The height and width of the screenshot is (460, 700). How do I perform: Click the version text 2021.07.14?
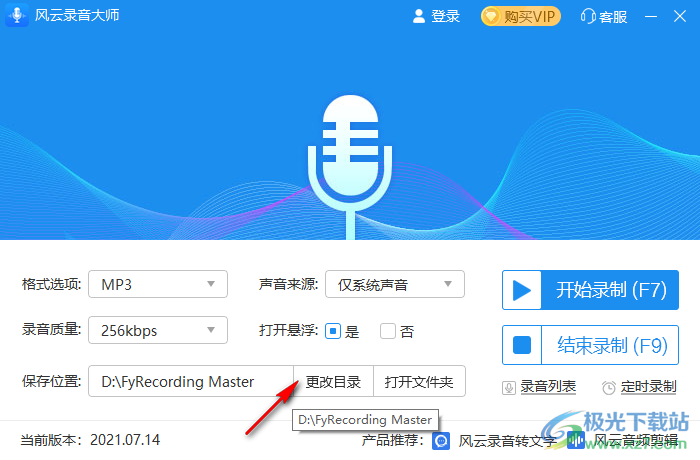tap(125, 440)
